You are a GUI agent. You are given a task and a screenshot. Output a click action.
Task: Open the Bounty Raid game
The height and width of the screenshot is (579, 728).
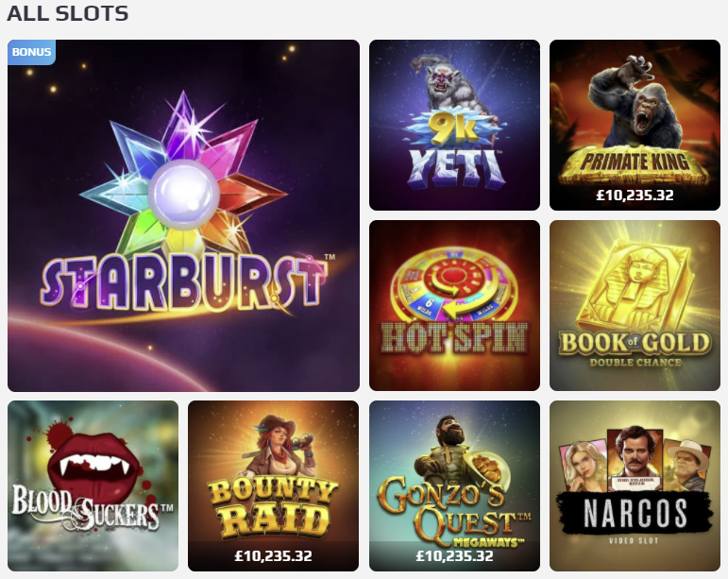tap(274, 486)
